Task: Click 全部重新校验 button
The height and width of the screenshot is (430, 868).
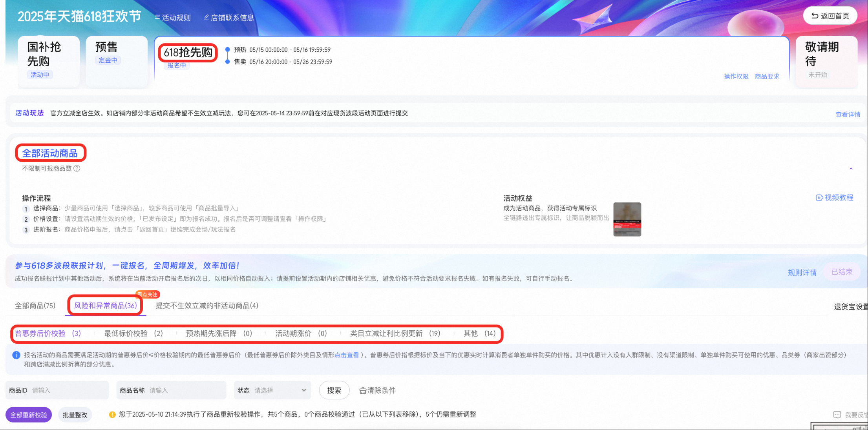Action: click(29, 415)
